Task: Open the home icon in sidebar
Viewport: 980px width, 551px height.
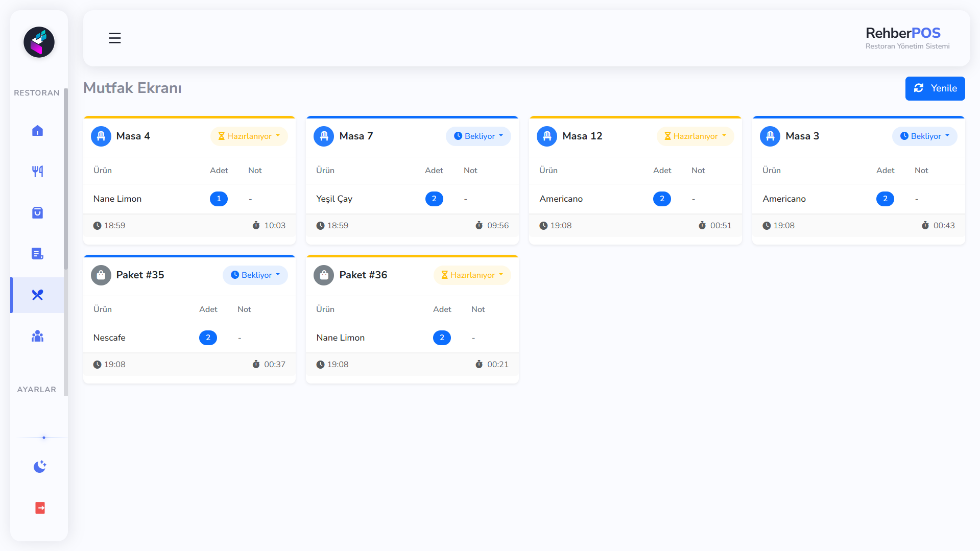Action: click(x=37, y=131)
